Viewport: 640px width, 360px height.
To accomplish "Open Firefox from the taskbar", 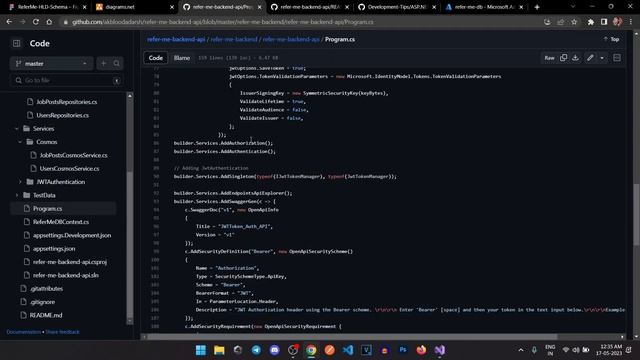I will pyautogui.click(x=421, y=350).
